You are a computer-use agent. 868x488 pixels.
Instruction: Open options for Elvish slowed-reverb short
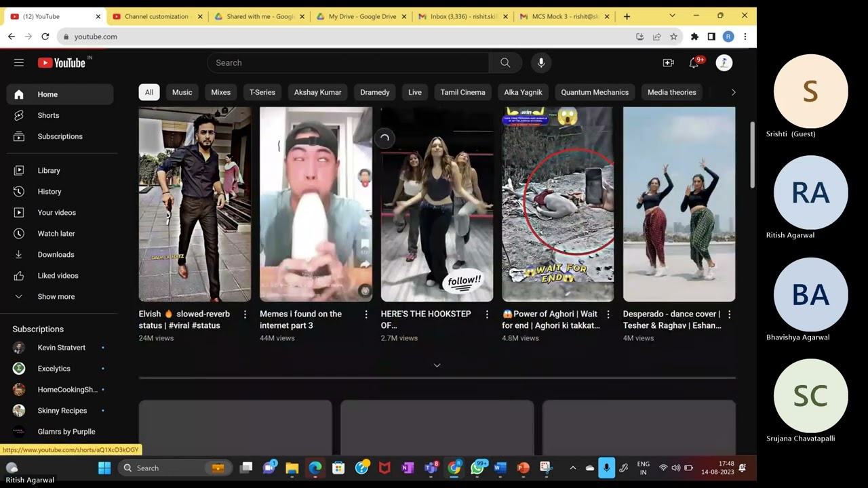click(245, 314)
